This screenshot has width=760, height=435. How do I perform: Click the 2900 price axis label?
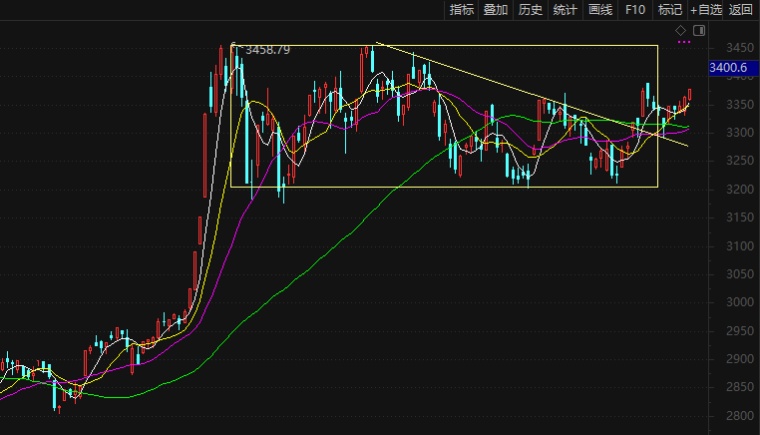(x=740, y=359)
